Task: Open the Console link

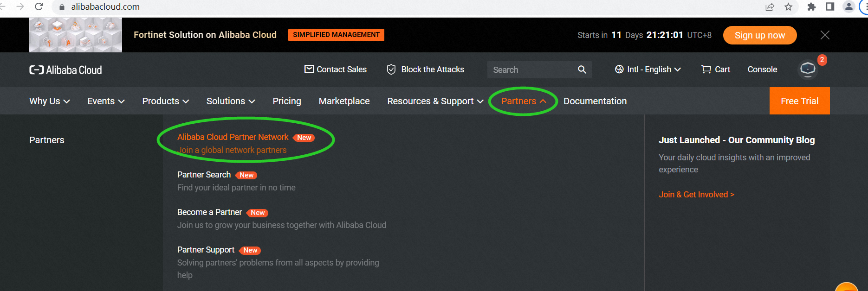Action: [x=762, y=70]
